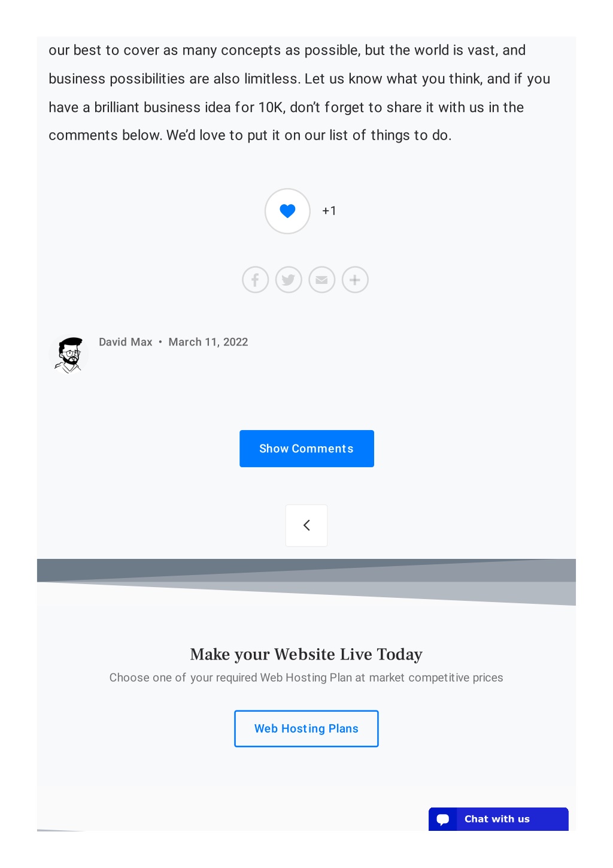Open Web Hosting Plans
Image resolution: width=613 pixels, height=868 pixels.
306,728
